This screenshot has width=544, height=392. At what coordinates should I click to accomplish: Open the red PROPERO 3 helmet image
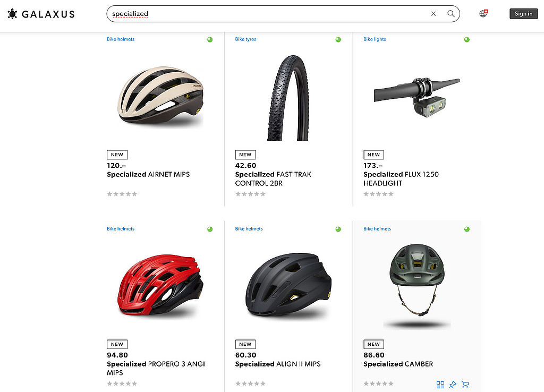[160, 286]
